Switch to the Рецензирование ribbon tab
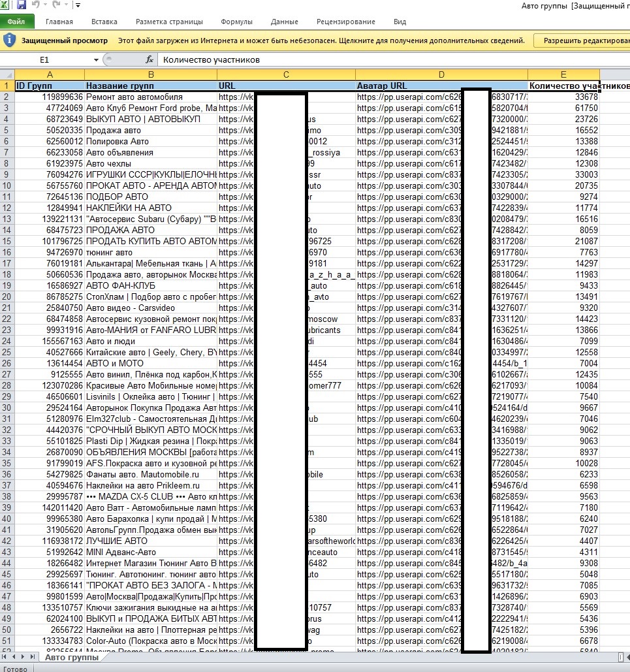630x672 pixels. [346, 22]
